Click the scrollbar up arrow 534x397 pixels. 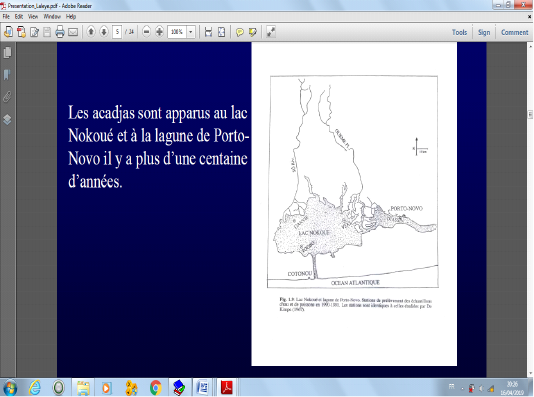530,46
